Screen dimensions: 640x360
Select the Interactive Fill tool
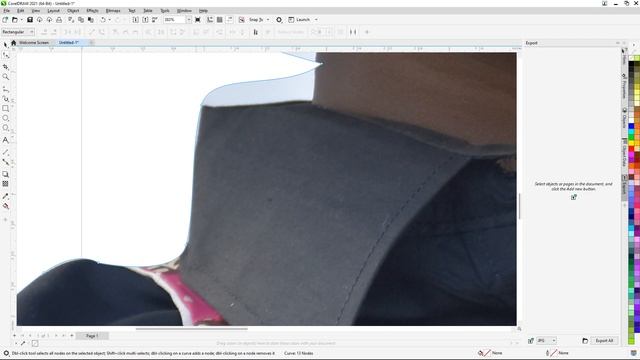click(x=5, y=207)
